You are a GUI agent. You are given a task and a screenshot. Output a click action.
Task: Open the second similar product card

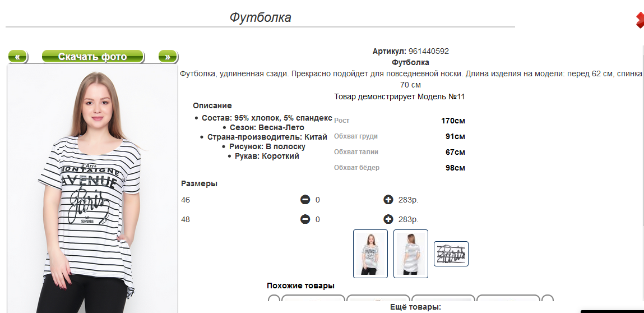click(x=378, y=300)
